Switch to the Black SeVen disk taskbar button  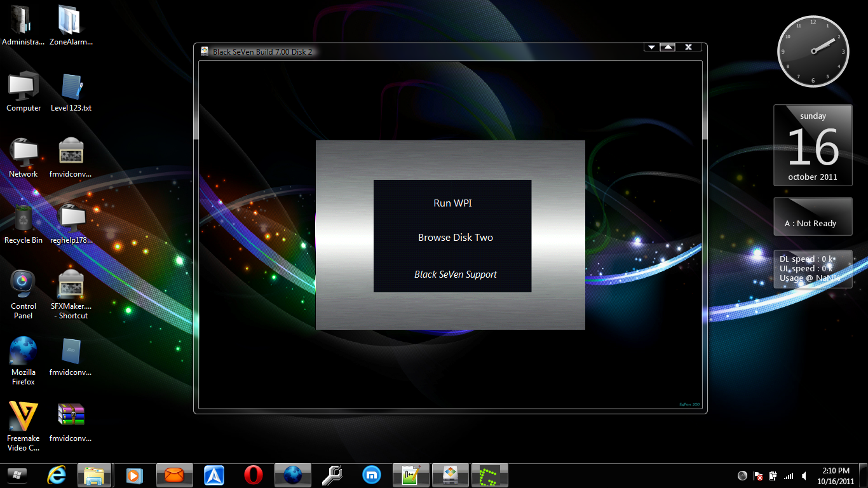pyautogui.click(x=451, y=475)
